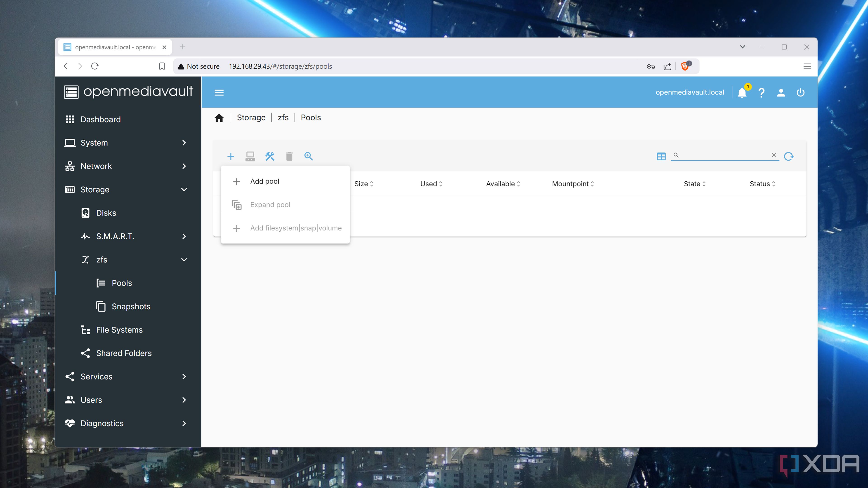
Task: Click Storage breadcrumb link
Action: coord(251,117)
